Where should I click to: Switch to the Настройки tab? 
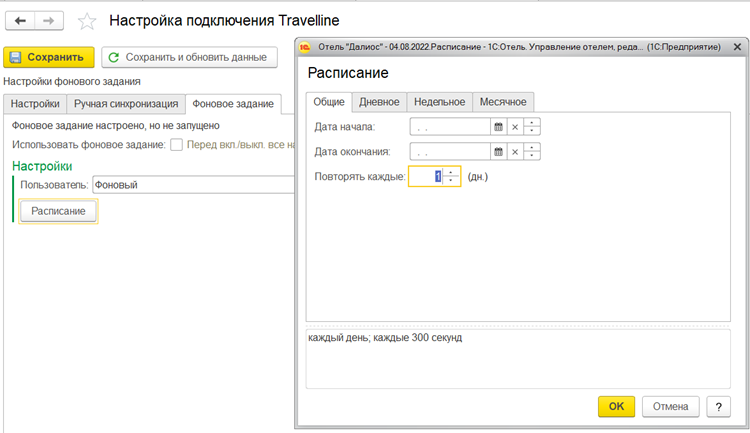coord(35,104)
